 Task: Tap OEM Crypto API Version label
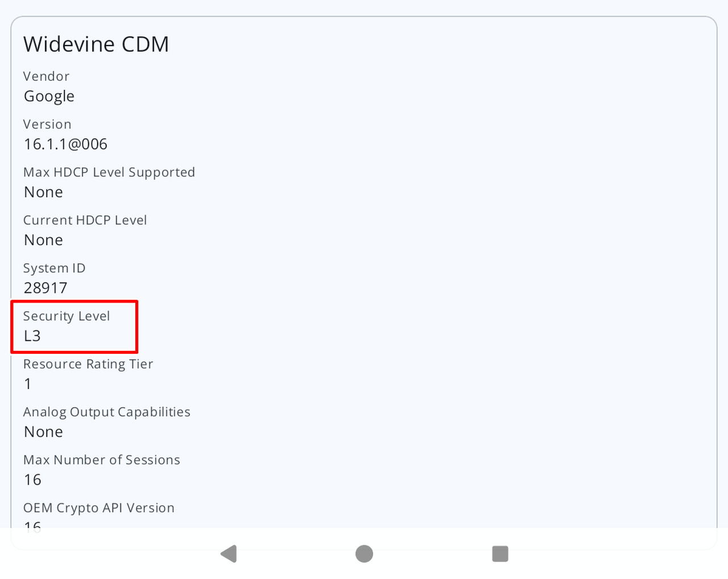pos(99,508)
